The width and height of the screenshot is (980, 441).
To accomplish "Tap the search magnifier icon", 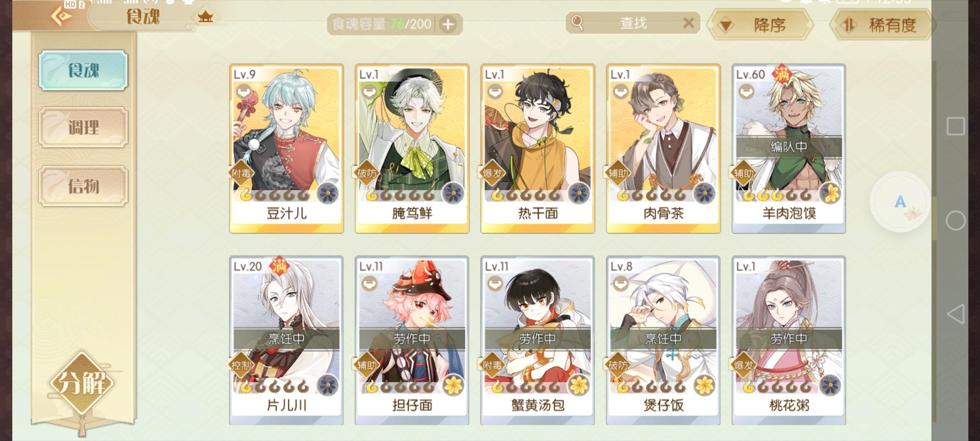I will tap(577, 23).
